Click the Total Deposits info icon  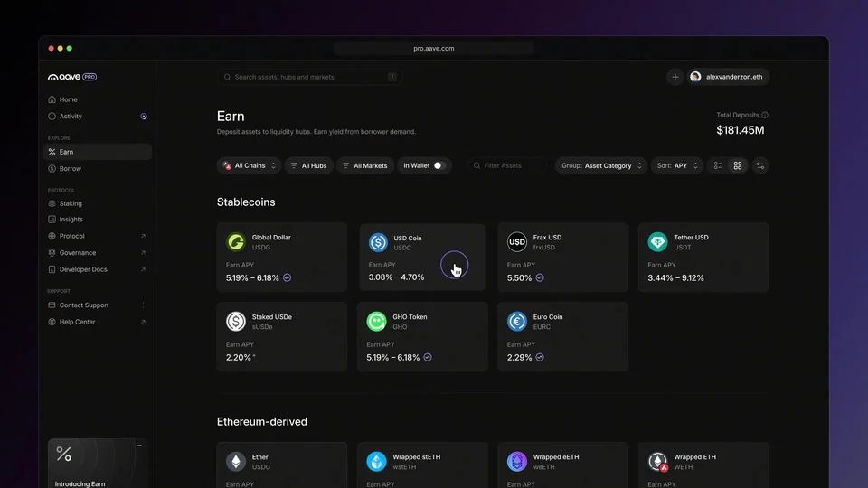(x=765, y=115)
